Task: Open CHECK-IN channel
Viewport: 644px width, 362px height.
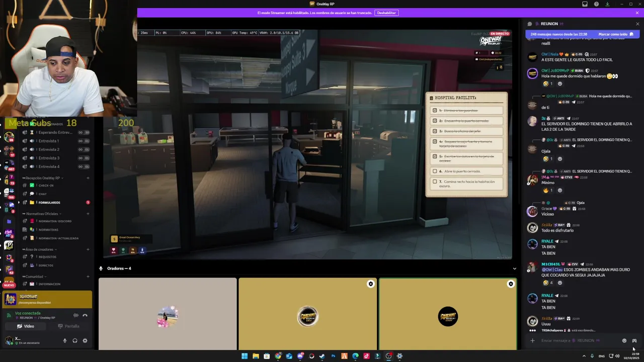Action: point(55,186)
